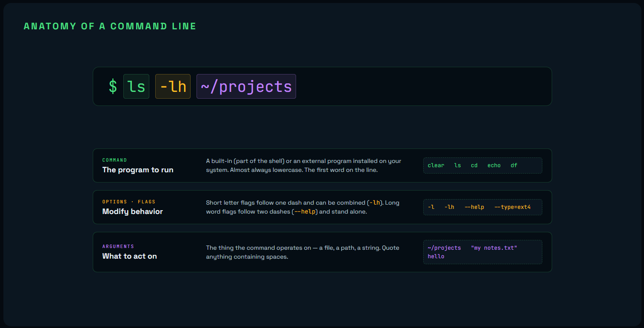The width and height of the screenshot is (644, 328).
Task: Click the '"my notes.txt"' example argument
Action: [x=494, y=248]
